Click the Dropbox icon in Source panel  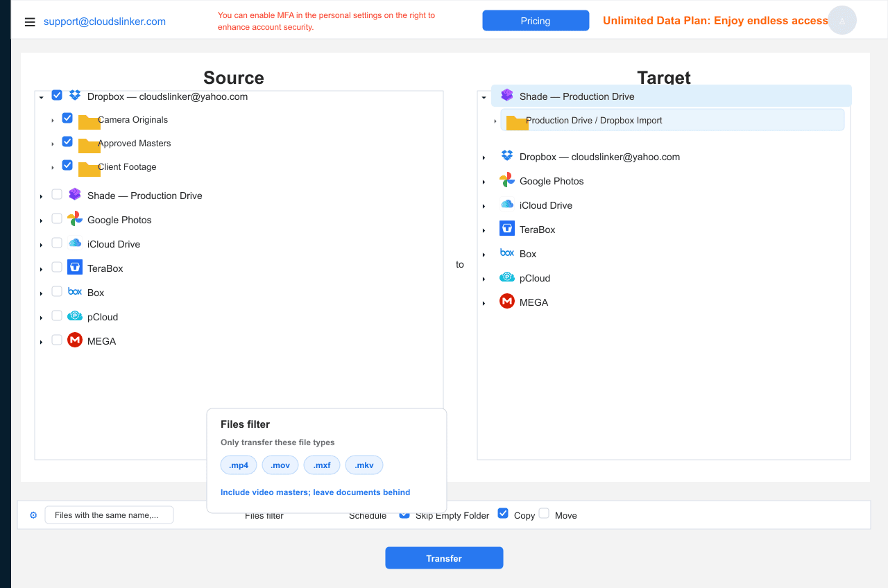pyautogui.click(x=75, y=96)
